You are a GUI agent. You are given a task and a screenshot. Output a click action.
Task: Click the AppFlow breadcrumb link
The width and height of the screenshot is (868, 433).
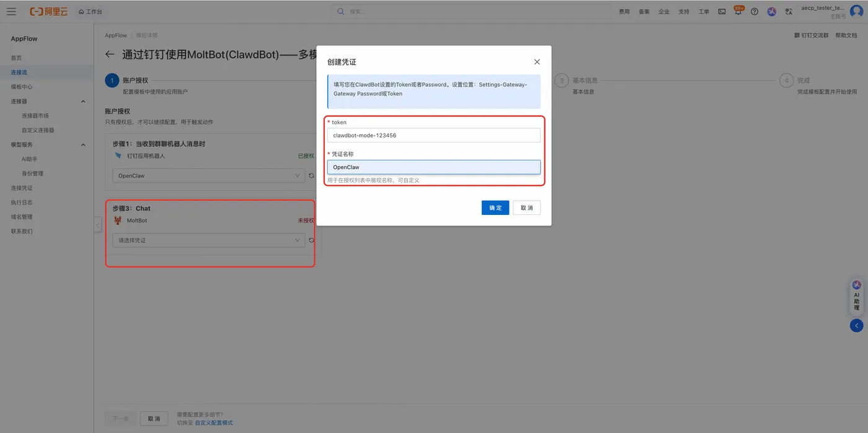tap(116, 35)
